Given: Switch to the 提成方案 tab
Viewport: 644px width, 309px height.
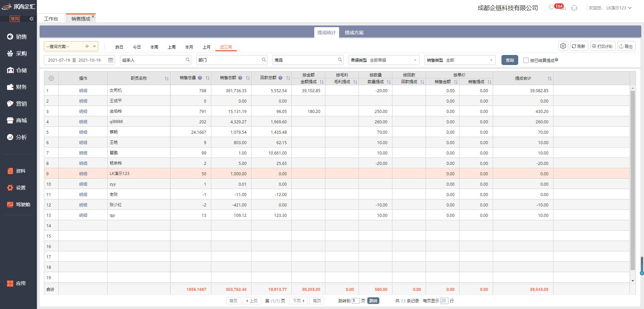Looking at the screenshot, I should [x=354, y=33].
